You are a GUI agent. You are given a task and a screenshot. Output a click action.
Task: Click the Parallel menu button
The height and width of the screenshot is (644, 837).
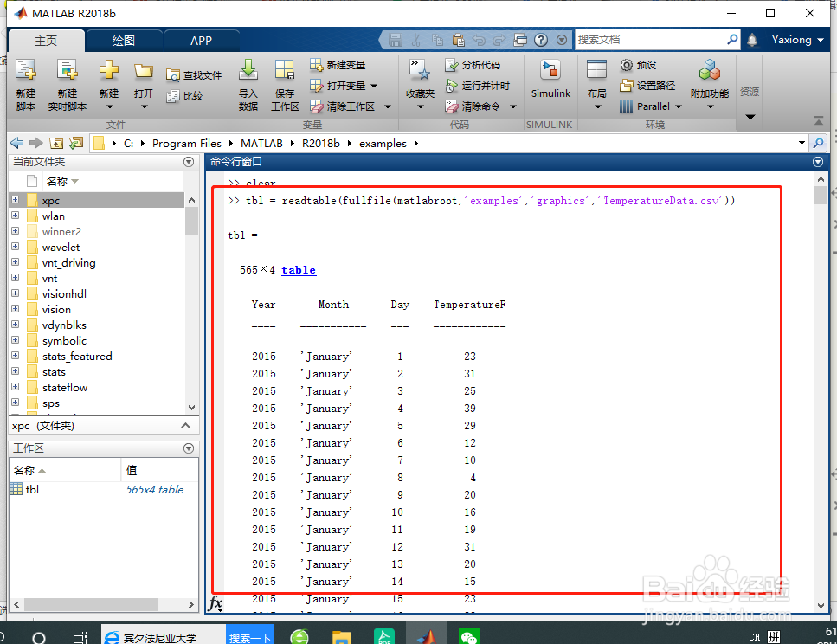click(650, 106)
